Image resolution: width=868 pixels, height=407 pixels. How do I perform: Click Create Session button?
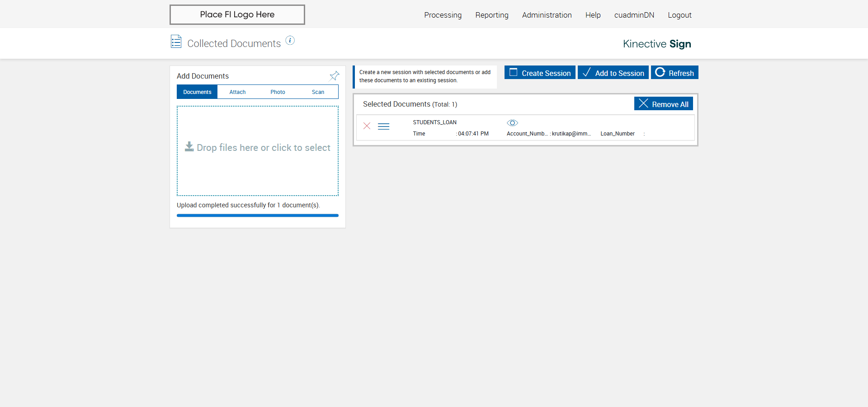point(540,73)
